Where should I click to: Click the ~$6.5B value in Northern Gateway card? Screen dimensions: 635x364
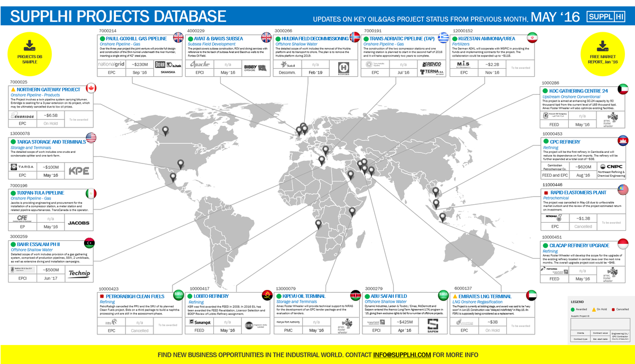51,115
